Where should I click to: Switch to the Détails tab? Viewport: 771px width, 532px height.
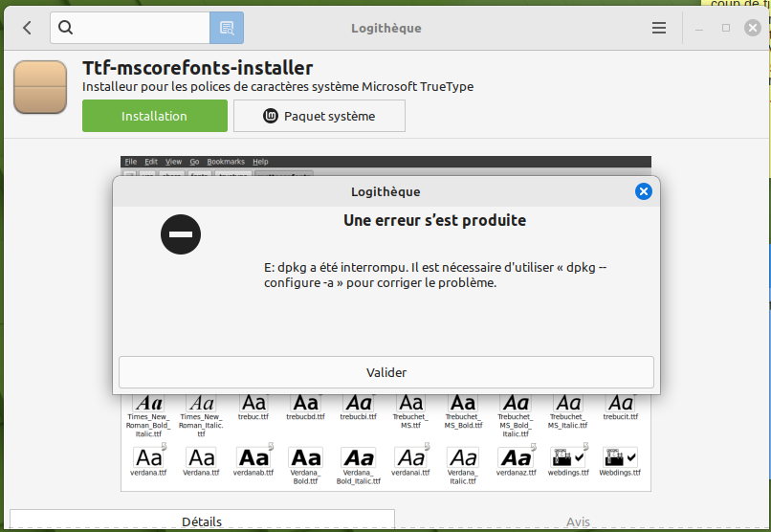pos(202,521)
